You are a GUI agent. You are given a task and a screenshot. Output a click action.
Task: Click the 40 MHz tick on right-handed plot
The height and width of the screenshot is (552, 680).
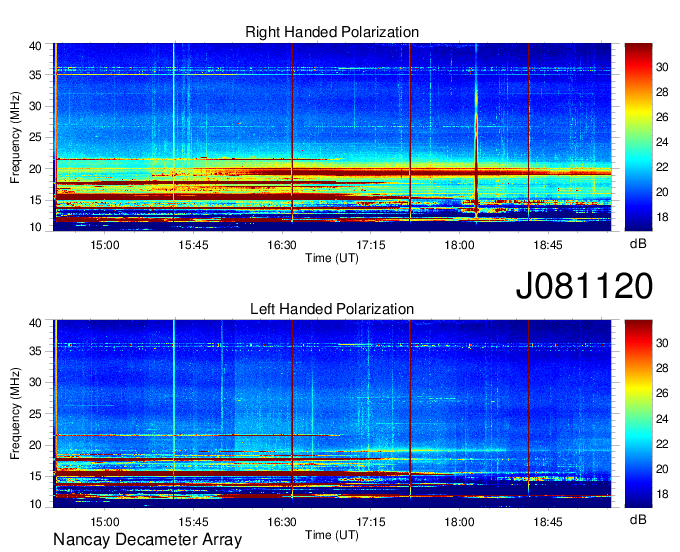tap(36, 46)
